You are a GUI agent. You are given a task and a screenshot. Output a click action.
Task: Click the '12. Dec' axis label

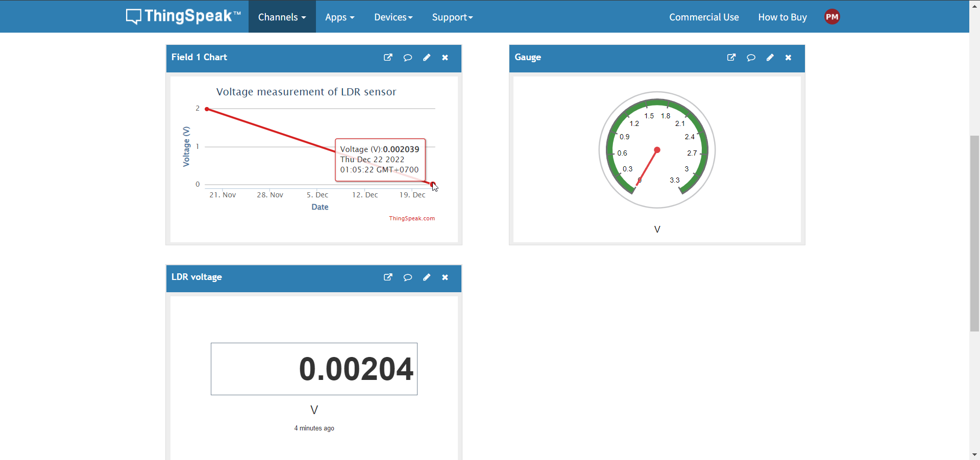(365, 195)
